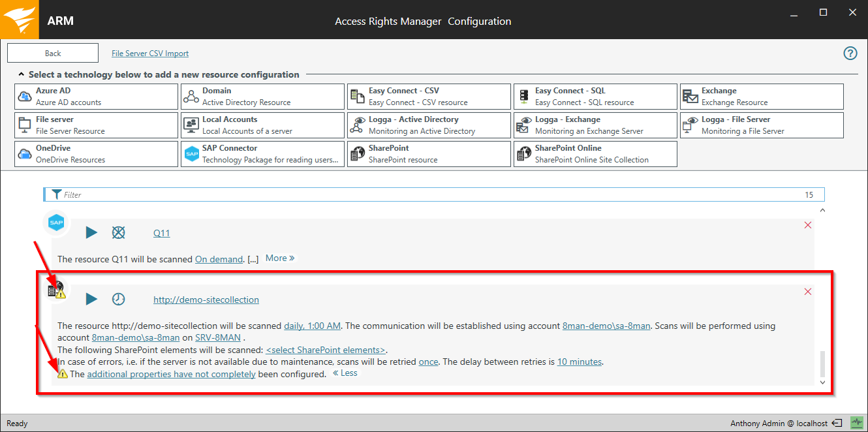
Task: Expand Q11 details with More
Action: pos(280,258)
